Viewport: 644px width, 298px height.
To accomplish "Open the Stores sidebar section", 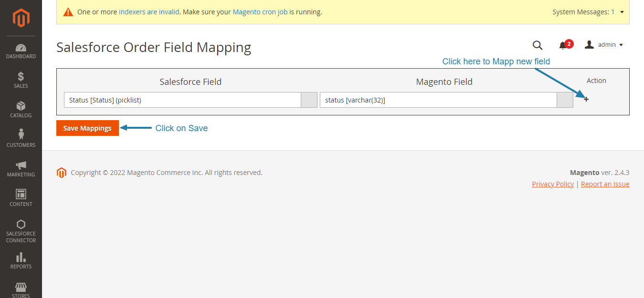I will click(x=21, y=288).
